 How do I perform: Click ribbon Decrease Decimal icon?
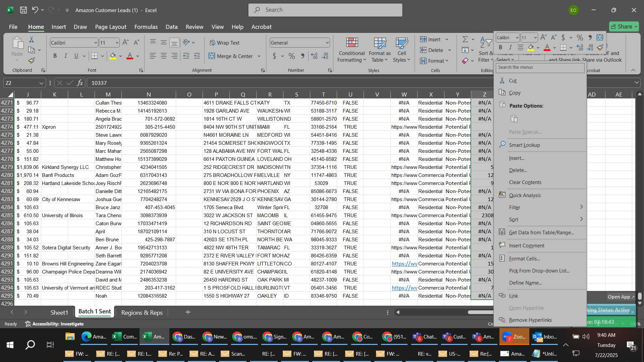[x=325, y=56]
